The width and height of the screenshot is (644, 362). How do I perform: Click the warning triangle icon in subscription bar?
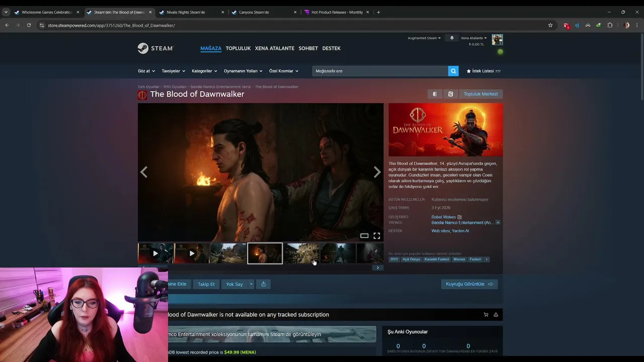(496, 315)
